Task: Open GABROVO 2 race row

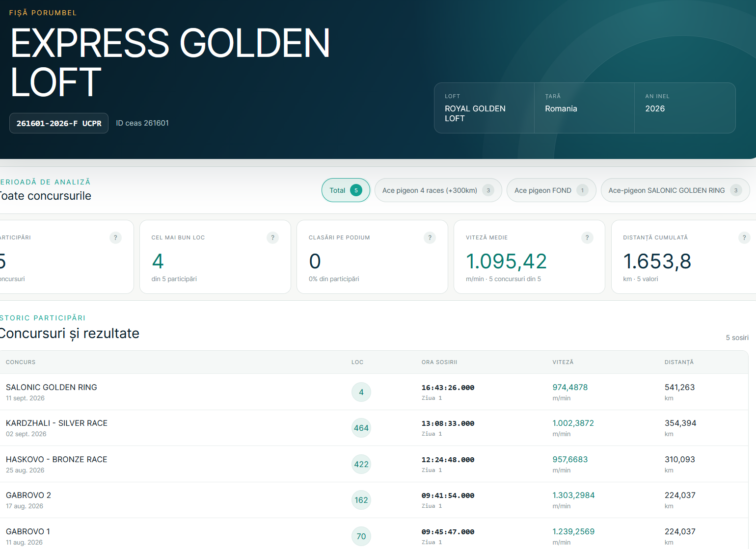Action: (374, 500)
